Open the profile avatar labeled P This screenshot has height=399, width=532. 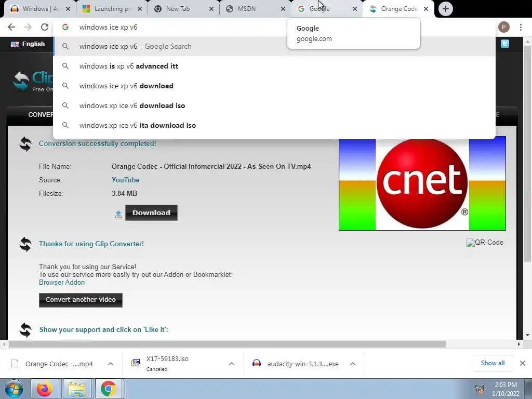[x=503, y=27]
